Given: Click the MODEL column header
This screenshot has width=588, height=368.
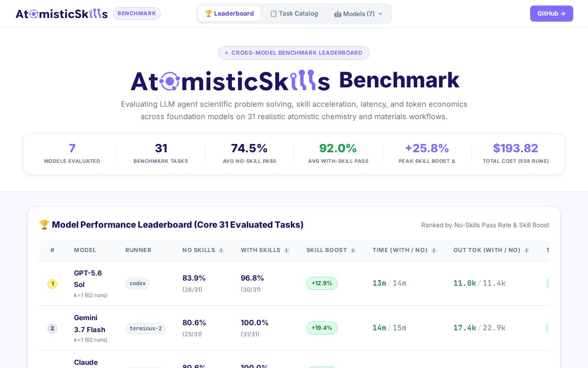Looking at the screenshot, I should [x=85, y=250].
